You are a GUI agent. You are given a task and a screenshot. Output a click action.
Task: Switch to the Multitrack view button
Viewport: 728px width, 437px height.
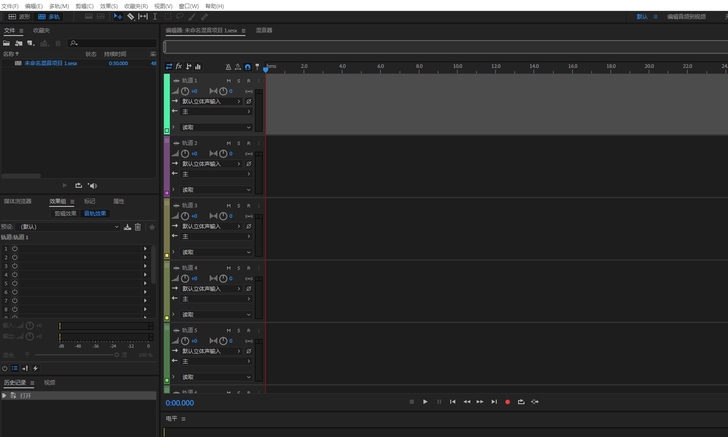(49, 17)
